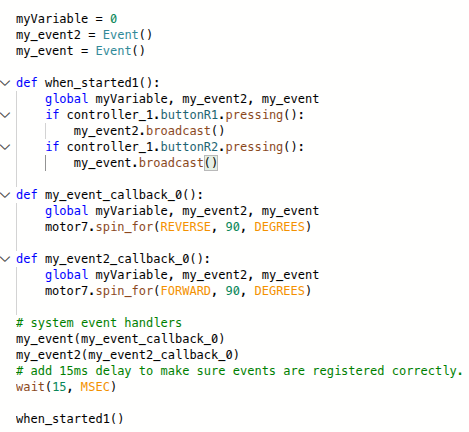The height and width of the screenshot is (432, 469).
Task: Click 'def my_event2_callback_0():' definition
Action: [113, 259]
